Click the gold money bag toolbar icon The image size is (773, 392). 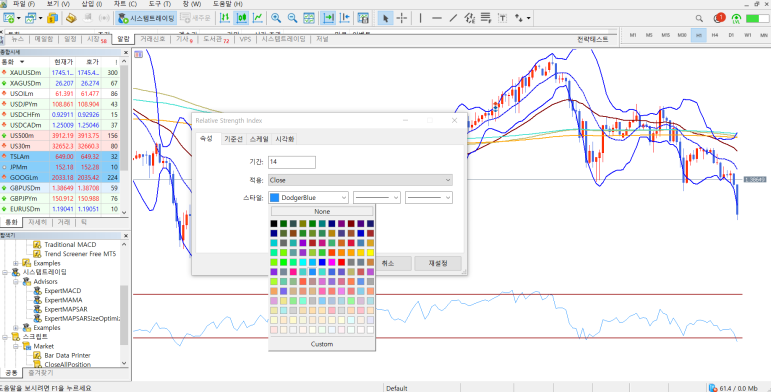point(52,18)
